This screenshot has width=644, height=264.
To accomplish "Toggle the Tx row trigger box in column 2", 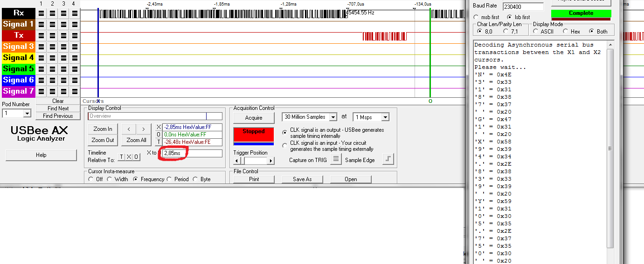I will pos(52,35).
